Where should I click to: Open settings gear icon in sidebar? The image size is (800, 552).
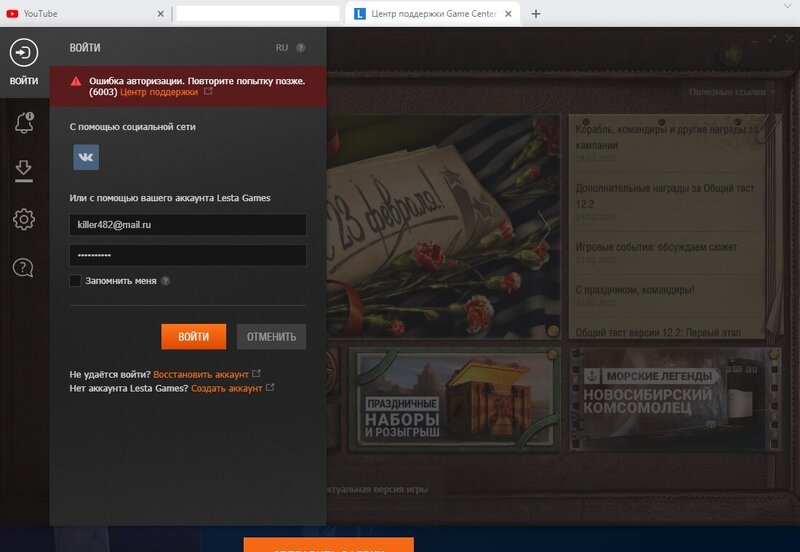click(24, 219)
